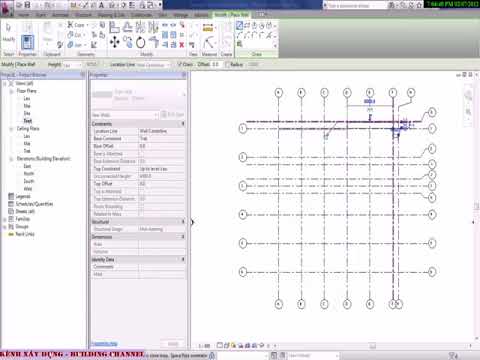Open the Annotate ribbon tab
The height and width of the screenshot is (360, 480).
click(60, 15)
